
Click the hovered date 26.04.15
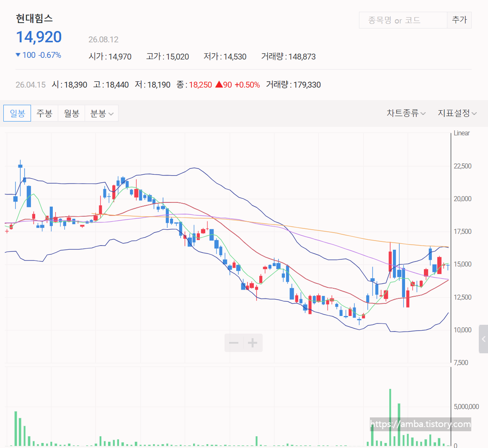coord(31,85)
